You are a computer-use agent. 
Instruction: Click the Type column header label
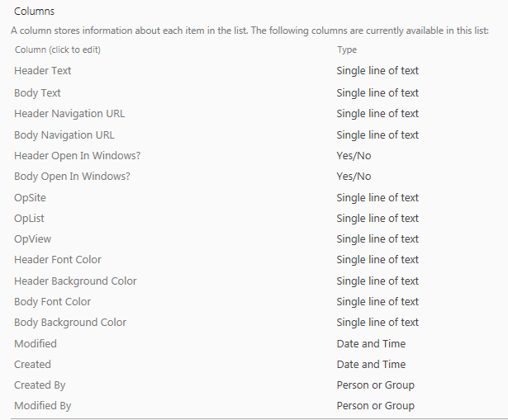347,50
